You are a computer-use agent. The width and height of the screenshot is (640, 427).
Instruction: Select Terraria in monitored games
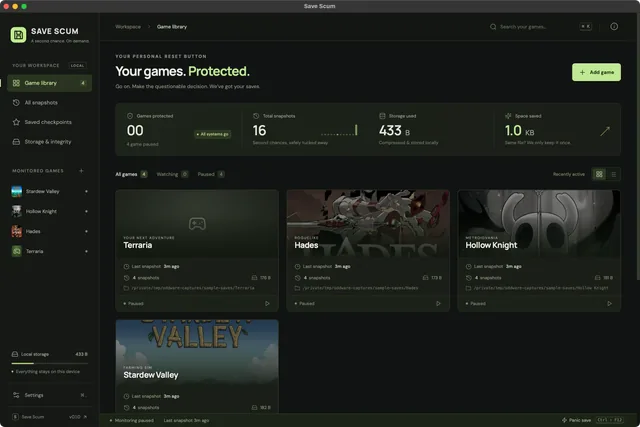(49, 251)
